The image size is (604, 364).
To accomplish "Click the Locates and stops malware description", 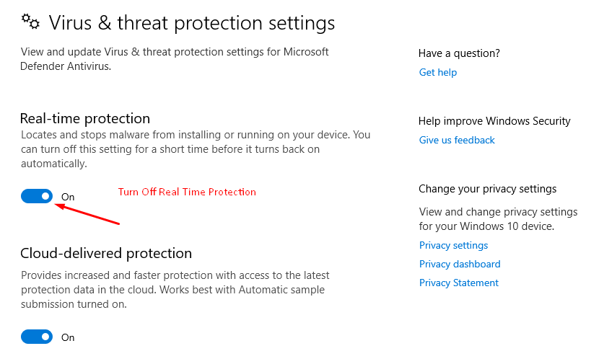I will 196,149.
